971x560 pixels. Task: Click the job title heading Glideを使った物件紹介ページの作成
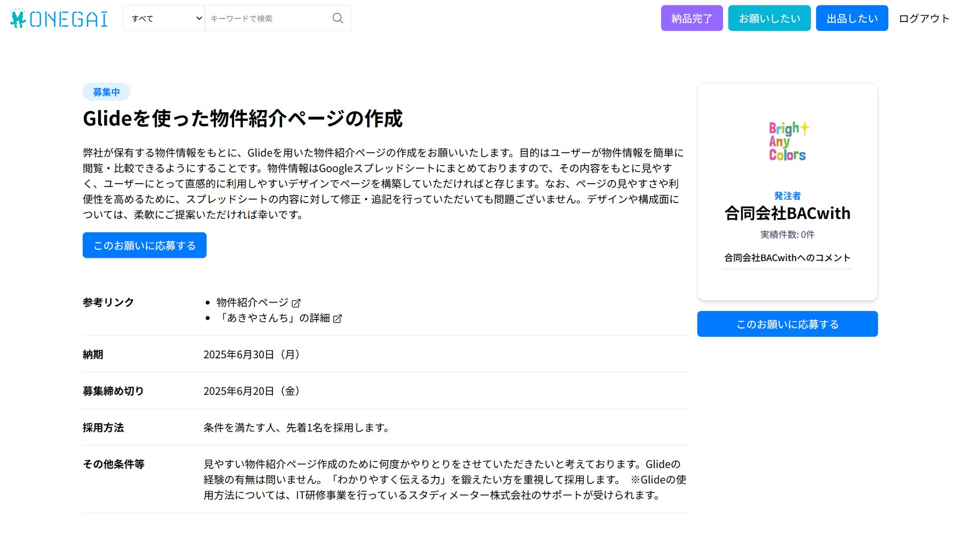point(243,119)
